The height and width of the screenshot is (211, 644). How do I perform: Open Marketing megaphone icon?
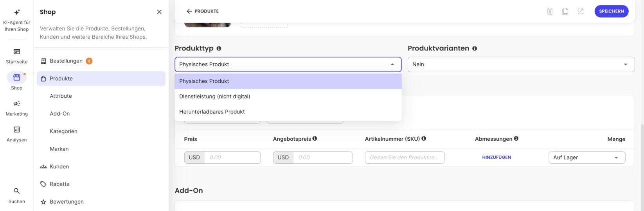(x=17, y=104)
